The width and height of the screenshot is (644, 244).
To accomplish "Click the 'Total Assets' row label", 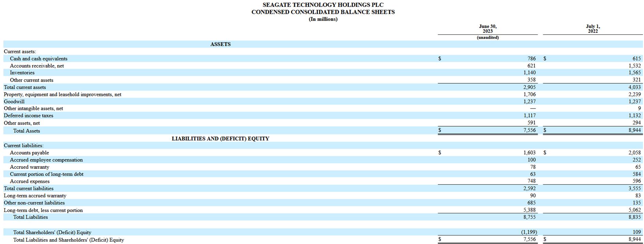I will [x=27, y=131].
